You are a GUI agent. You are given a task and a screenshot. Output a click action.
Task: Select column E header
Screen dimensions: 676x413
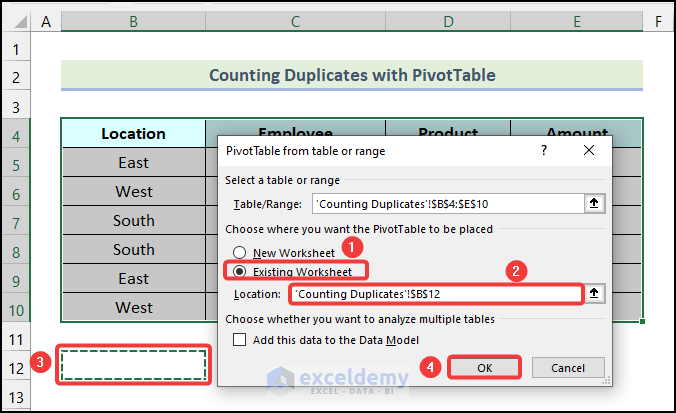[576, 22]
